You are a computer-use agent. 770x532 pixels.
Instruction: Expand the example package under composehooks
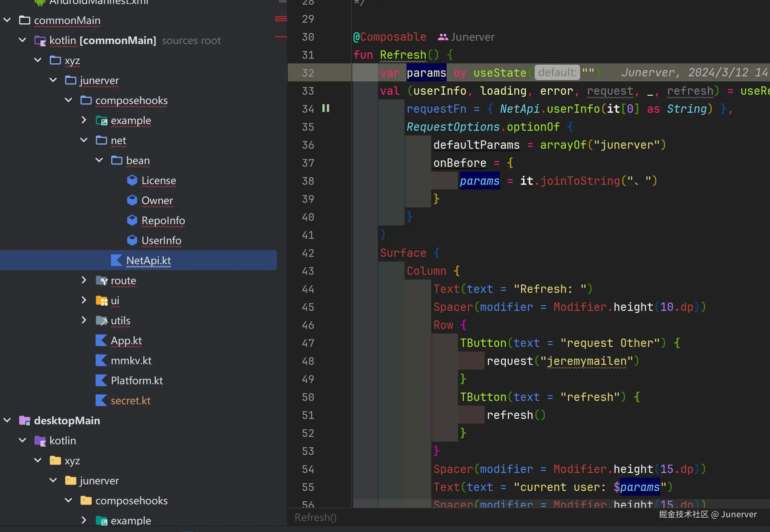(x=84, y=120)
